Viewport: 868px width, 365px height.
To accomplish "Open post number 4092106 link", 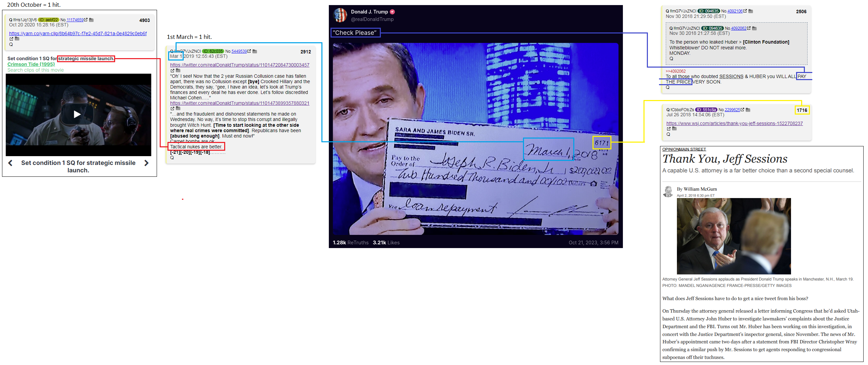I will [735, 11].
